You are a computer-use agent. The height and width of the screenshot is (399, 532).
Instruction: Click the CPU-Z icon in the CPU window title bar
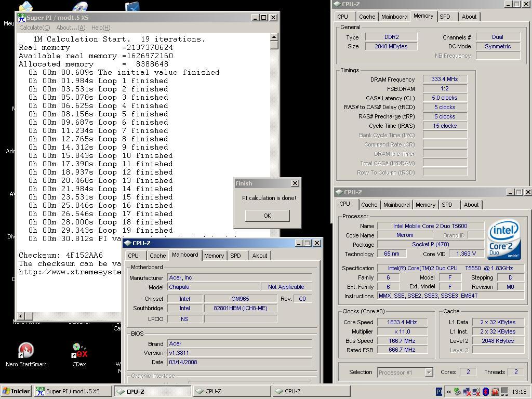(x=339, y=192)
